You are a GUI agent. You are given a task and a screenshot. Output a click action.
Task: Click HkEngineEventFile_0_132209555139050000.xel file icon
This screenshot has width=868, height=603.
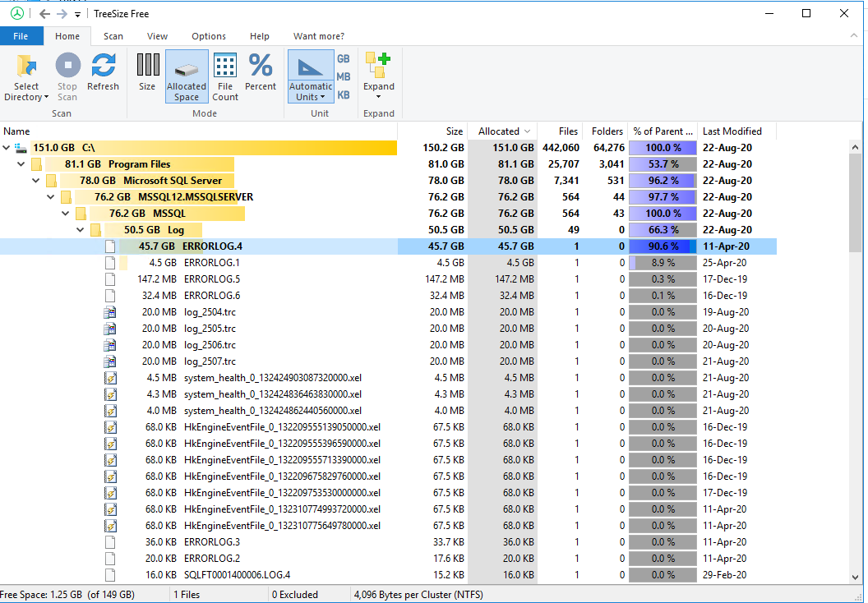click(111, 427)
